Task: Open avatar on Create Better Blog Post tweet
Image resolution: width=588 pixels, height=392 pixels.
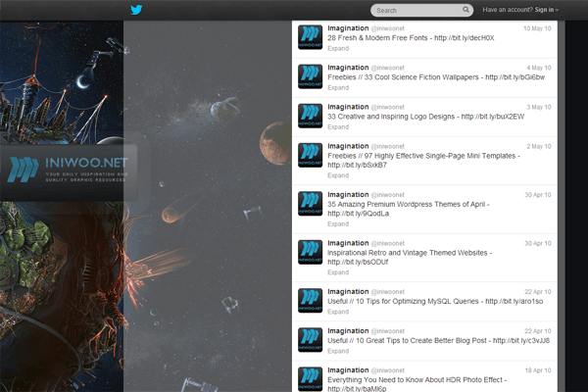Action: click(x=310, y=340)
